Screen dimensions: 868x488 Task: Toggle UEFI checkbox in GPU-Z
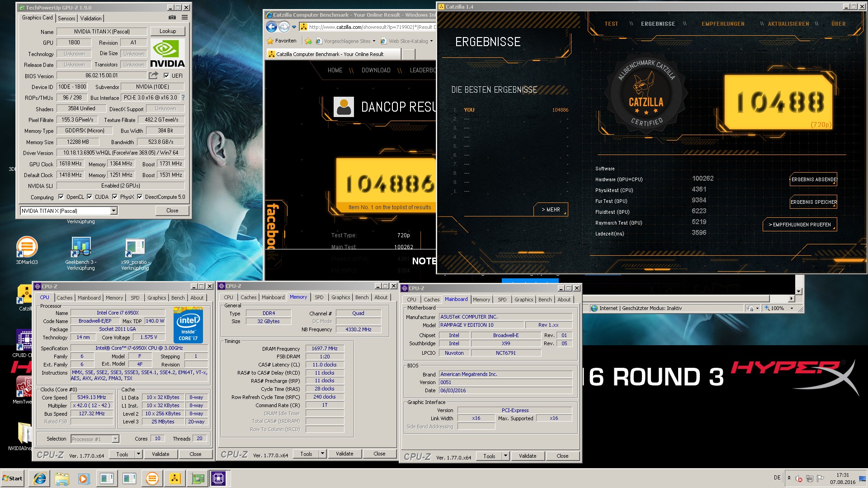[x=166, y=75]
